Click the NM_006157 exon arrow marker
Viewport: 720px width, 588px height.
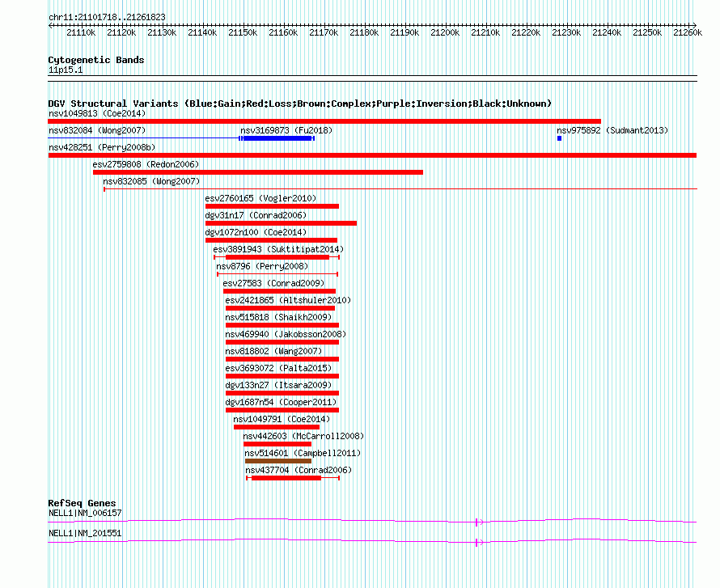pos(480,522)
